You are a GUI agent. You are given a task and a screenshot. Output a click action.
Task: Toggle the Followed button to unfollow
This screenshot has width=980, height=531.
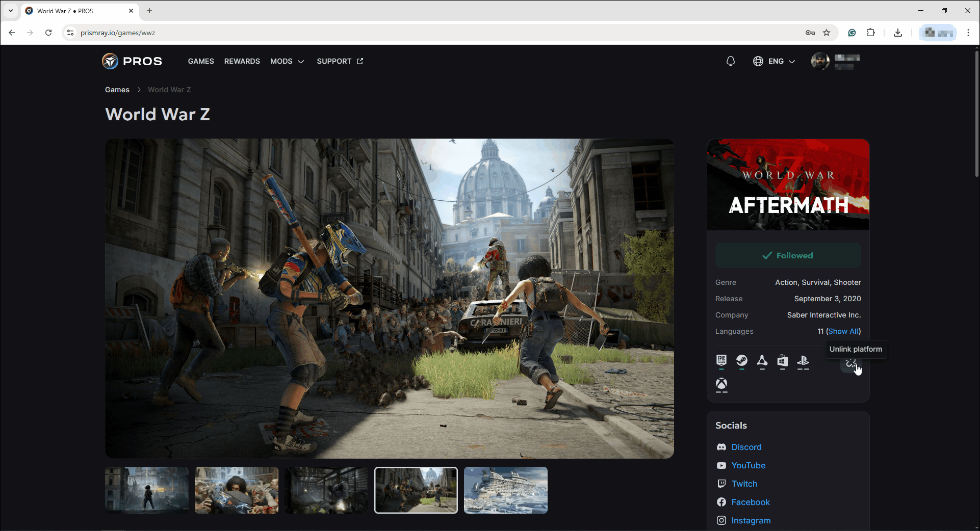788,255
